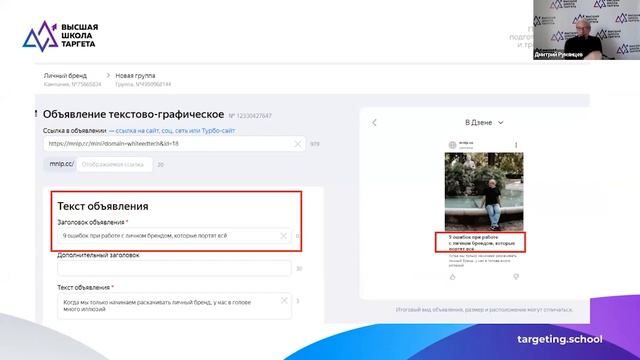The width and height of the screenshot is (640, 360).
Task: Select the headline text in the ad preview
Action: (482, 243)
